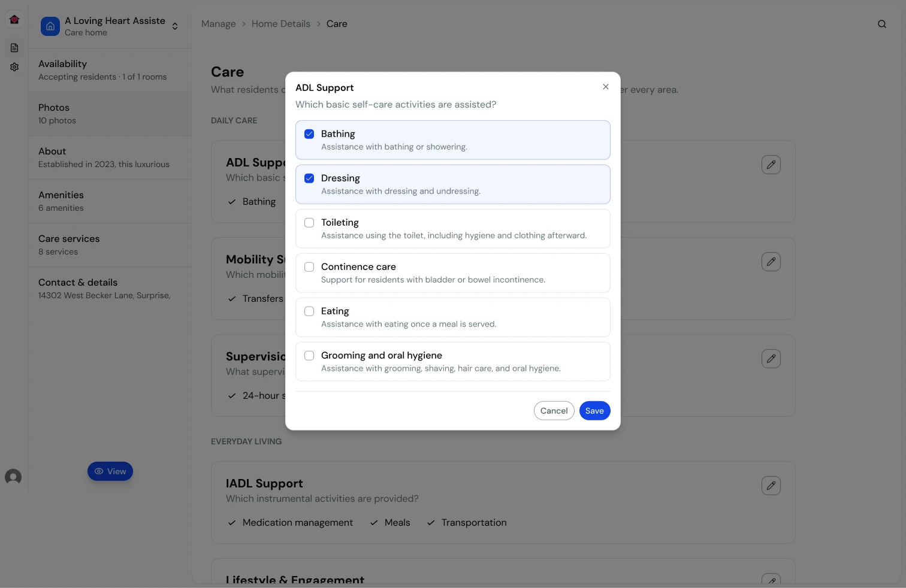906x588 pixels.
Task: Expand the care home switcher chevron
Action: point(175,26)
